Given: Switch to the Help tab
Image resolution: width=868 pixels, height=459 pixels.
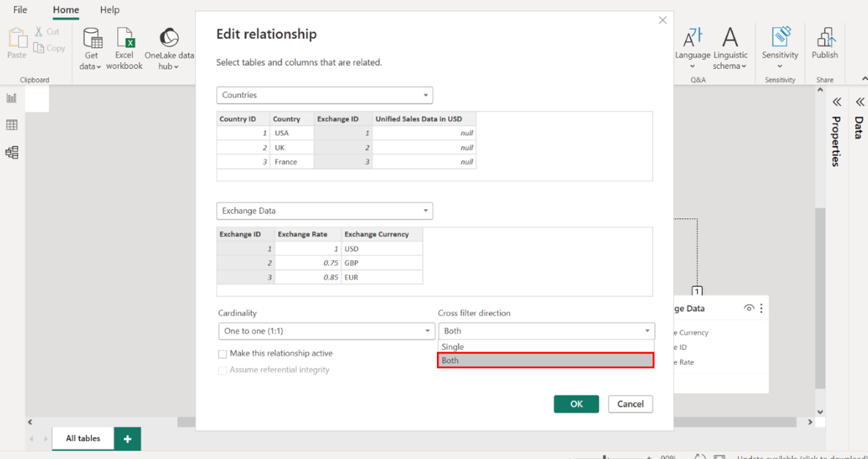Looking at the screenshot, I should click(109, 10).
